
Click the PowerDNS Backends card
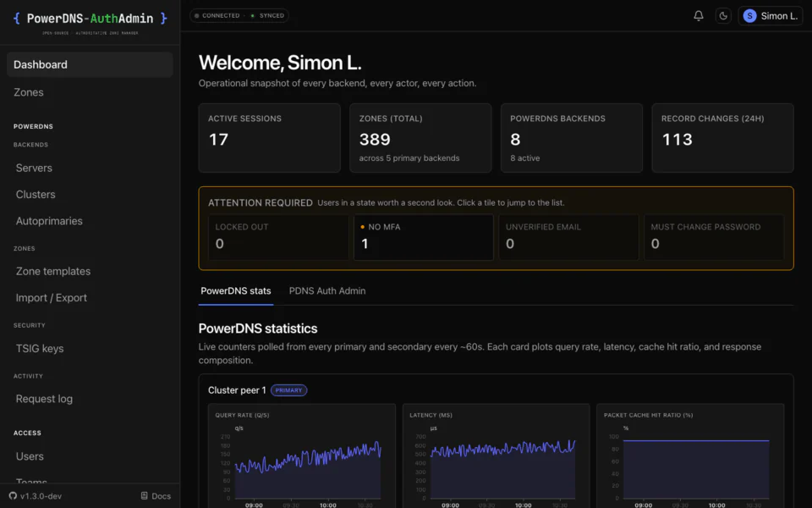point(572,138)
